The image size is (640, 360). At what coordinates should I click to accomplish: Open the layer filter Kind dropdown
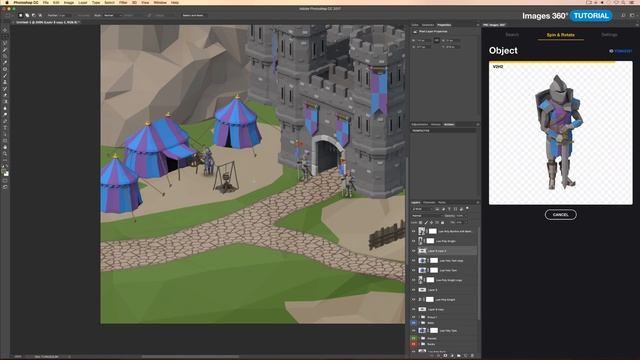[423, 209]
